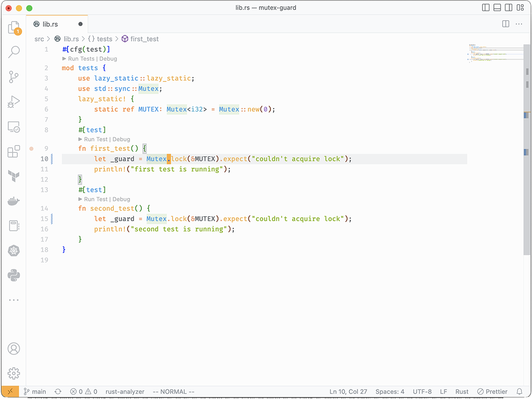Open the tests module breadcrumb dropdown
The image size is (532, 399).
(x=100, y=39)
